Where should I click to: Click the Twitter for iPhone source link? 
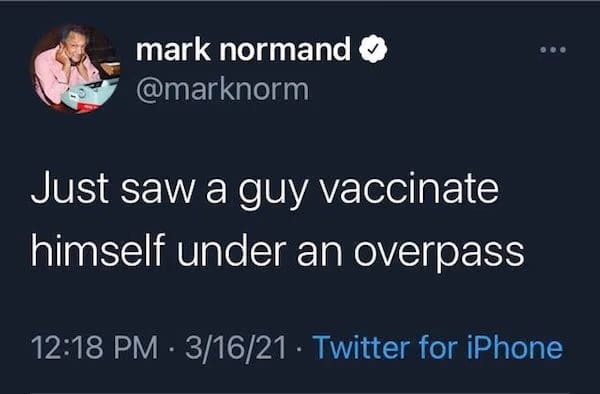click(438, 347)
